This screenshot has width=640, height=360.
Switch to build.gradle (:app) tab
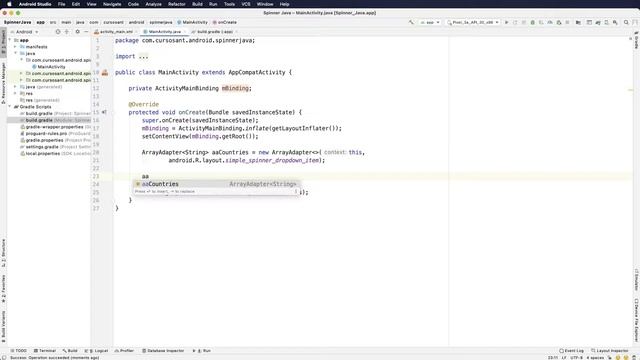click(x=214, y=32)
